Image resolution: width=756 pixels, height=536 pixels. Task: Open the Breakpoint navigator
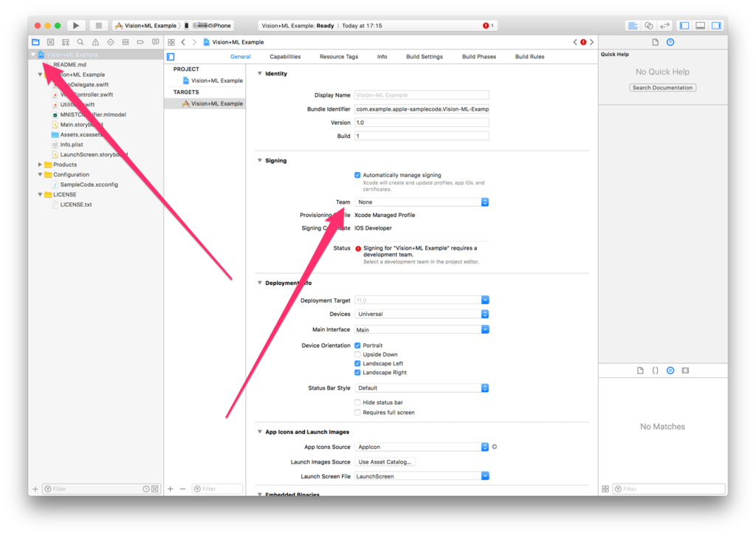click(x=140, y=42)
